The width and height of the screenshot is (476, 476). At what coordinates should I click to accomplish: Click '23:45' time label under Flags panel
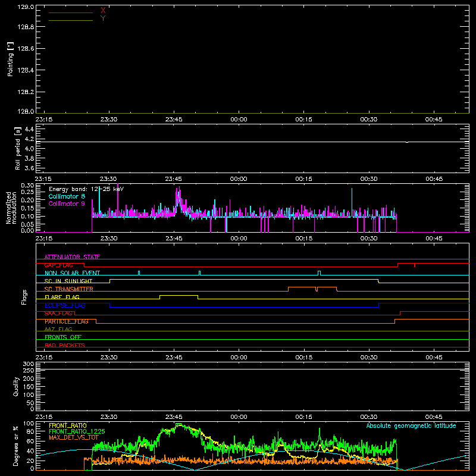pos(174,358)
